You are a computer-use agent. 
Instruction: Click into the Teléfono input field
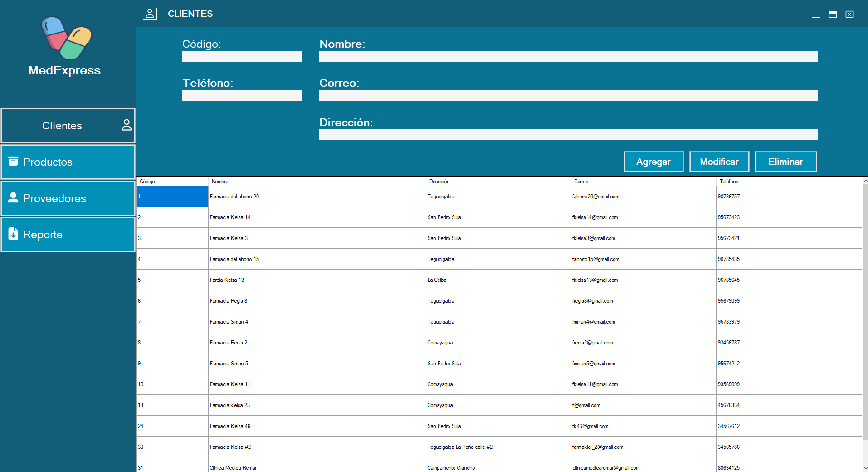[242, 95]
